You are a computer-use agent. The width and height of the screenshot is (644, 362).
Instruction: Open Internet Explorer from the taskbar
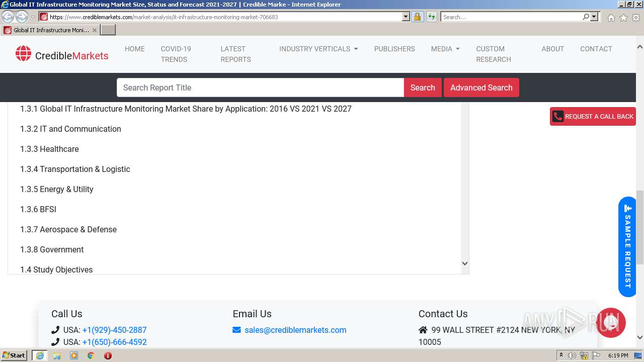click(x=39, y=355)
